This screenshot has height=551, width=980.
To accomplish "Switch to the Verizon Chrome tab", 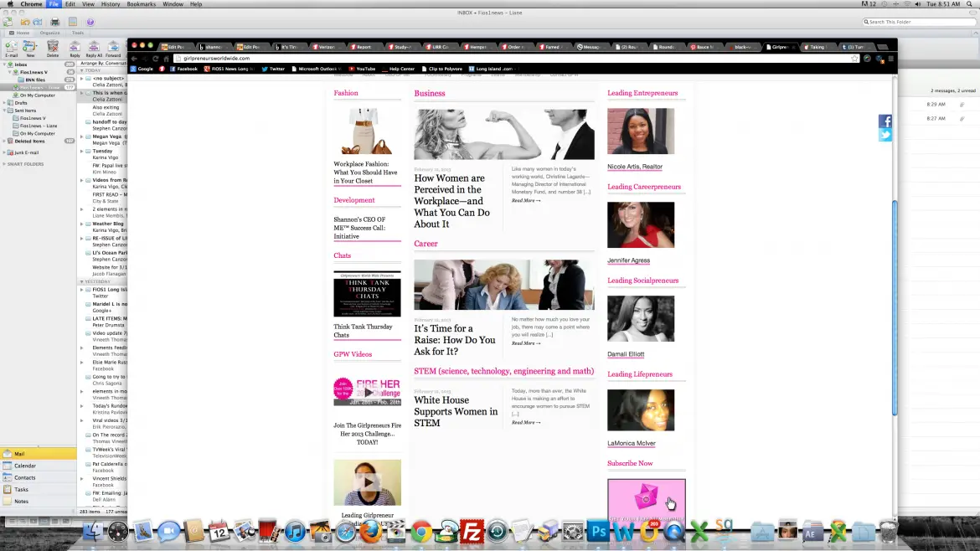I will (x=325, y=47).
